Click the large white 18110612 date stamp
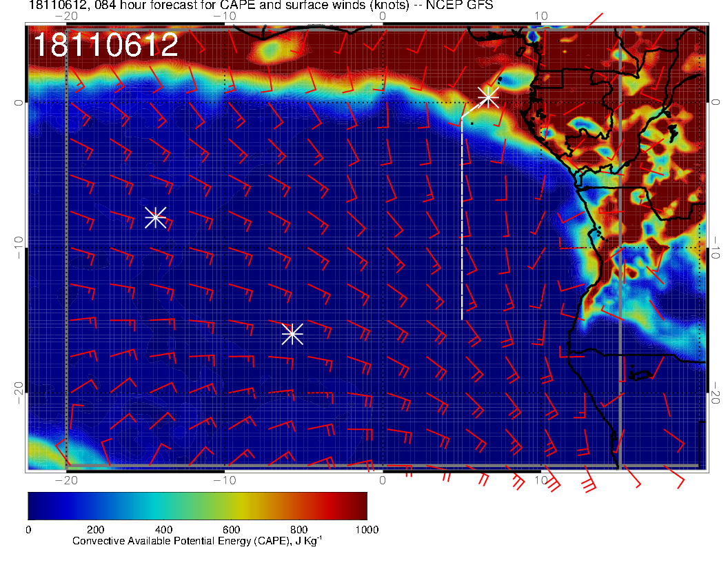728x563 pixels. click(105, 46)
